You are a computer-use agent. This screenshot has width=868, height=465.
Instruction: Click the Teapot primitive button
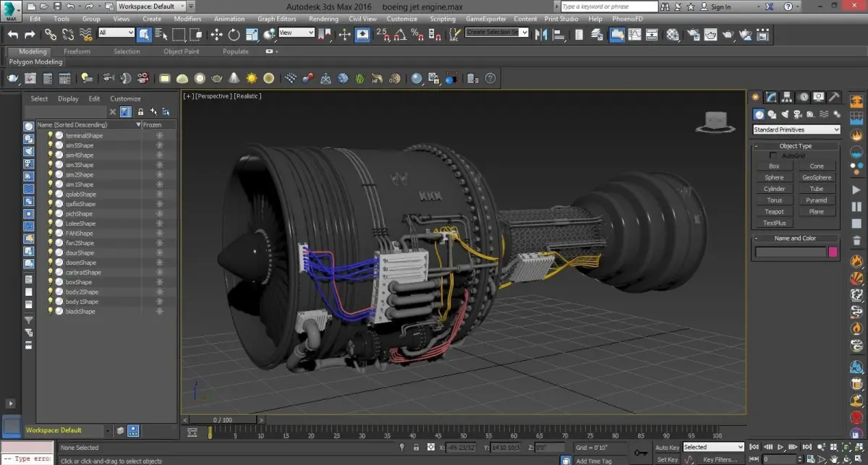click(774, 212)
